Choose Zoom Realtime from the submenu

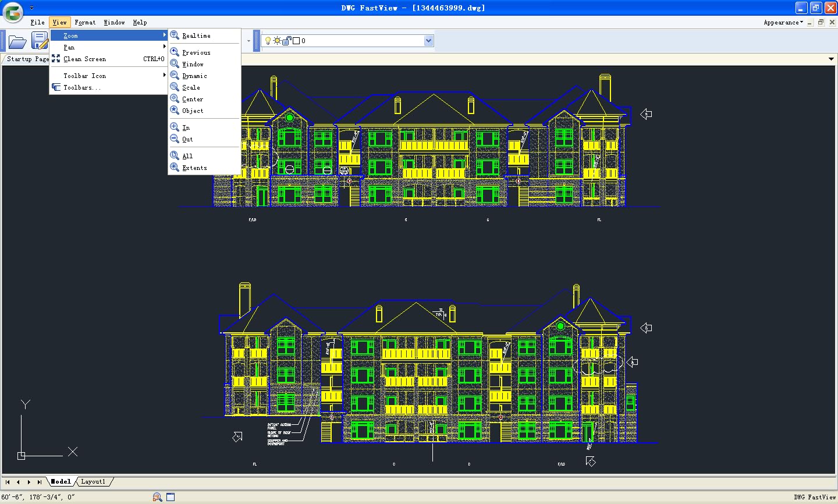[x=196, y=36]
